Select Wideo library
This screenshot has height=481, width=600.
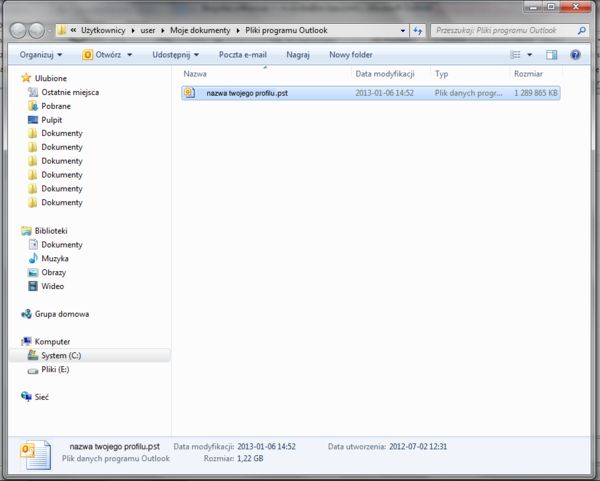coord(52,286)
